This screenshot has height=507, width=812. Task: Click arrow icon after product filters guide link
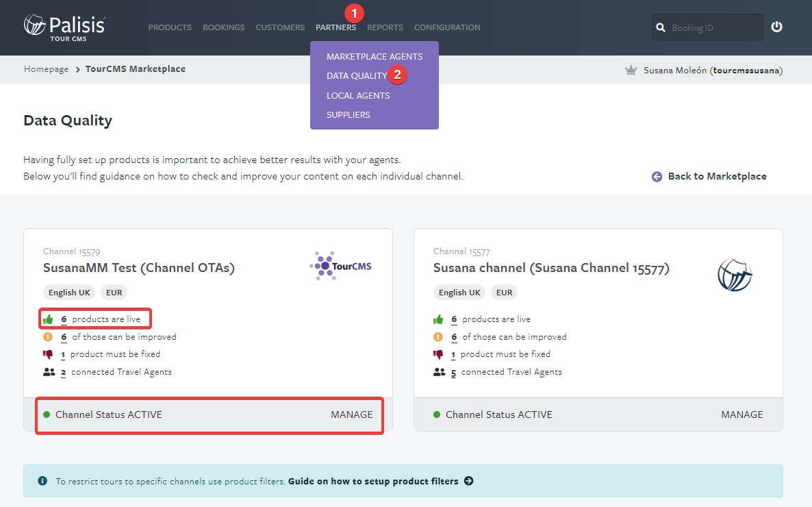click(469, 481)
